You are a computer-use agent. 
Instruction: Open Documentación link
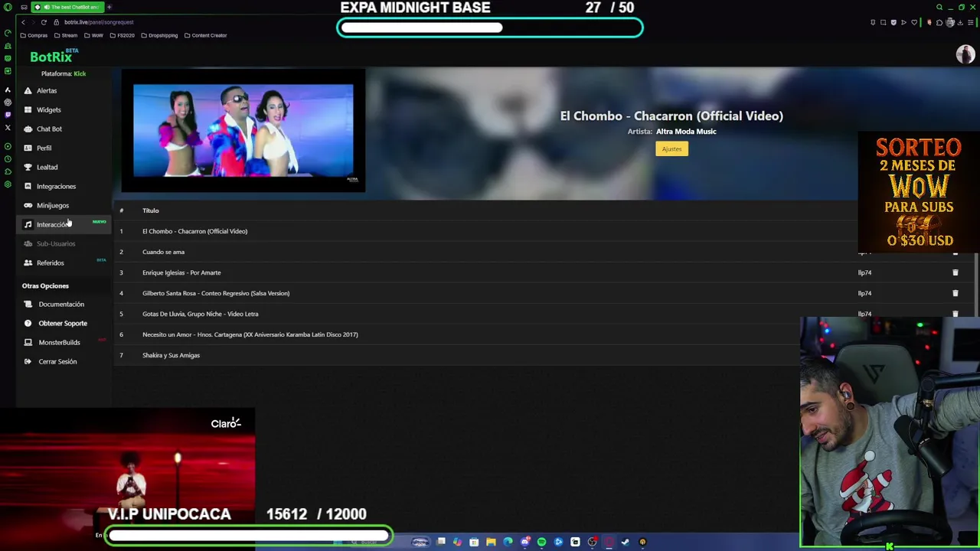point(61,304)
